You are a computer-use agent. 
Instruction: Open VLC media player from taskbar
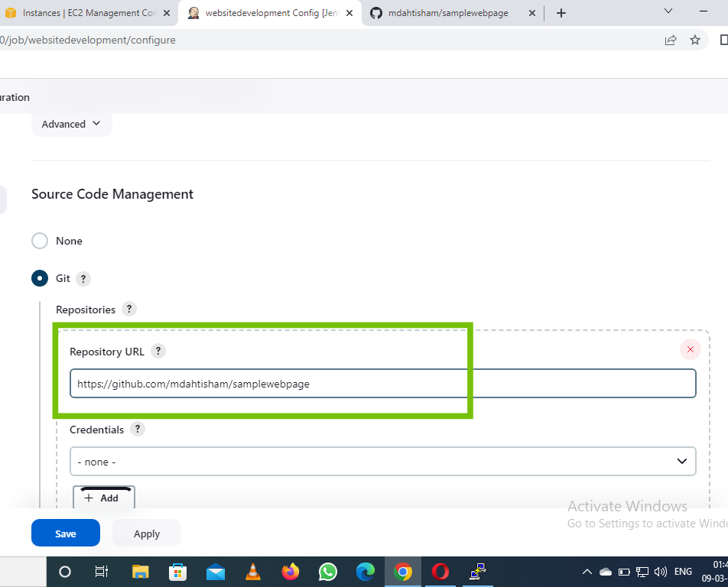[x=253, y=572]
